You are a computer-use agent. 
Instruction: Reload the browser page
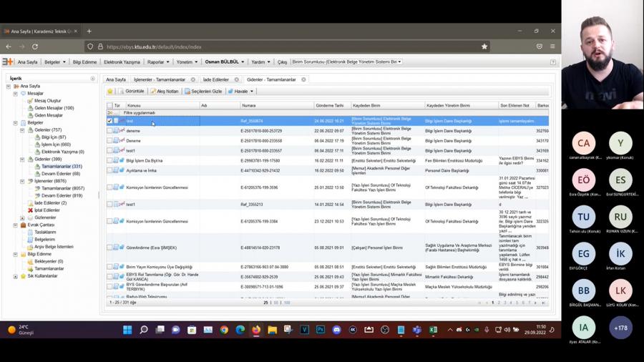point(35,47)
